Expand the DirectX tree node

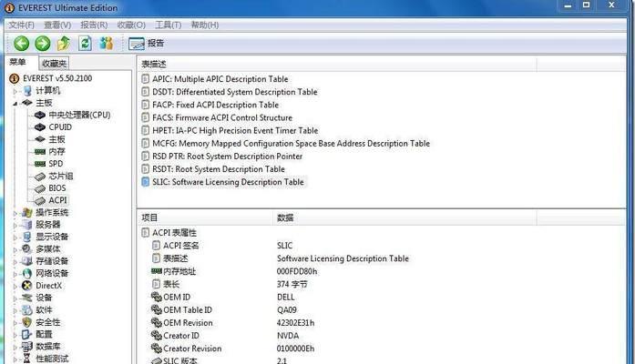coord(15,287)
